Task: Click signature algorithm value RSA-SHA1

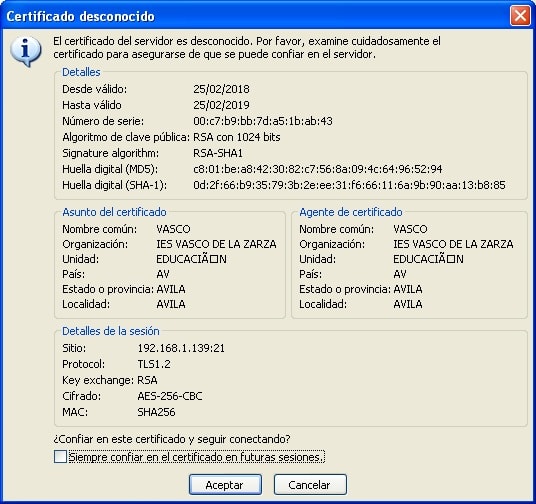Action: pos(218,153)
